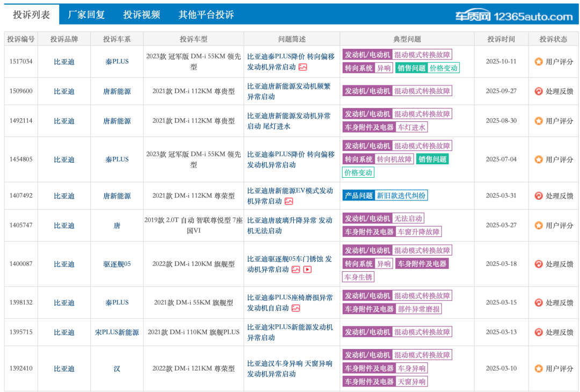The width and height of the screenshot is (580, 392).
Task: Open the 驱逐舰05 series link
Action: tap(117, 264)
